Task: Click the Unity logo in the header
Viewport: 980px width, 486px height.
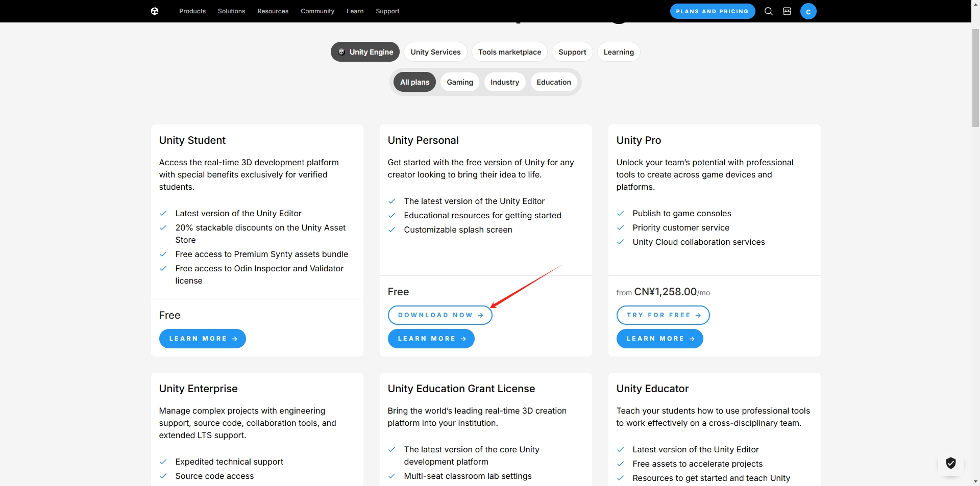Action: click(x=155, y=11)
